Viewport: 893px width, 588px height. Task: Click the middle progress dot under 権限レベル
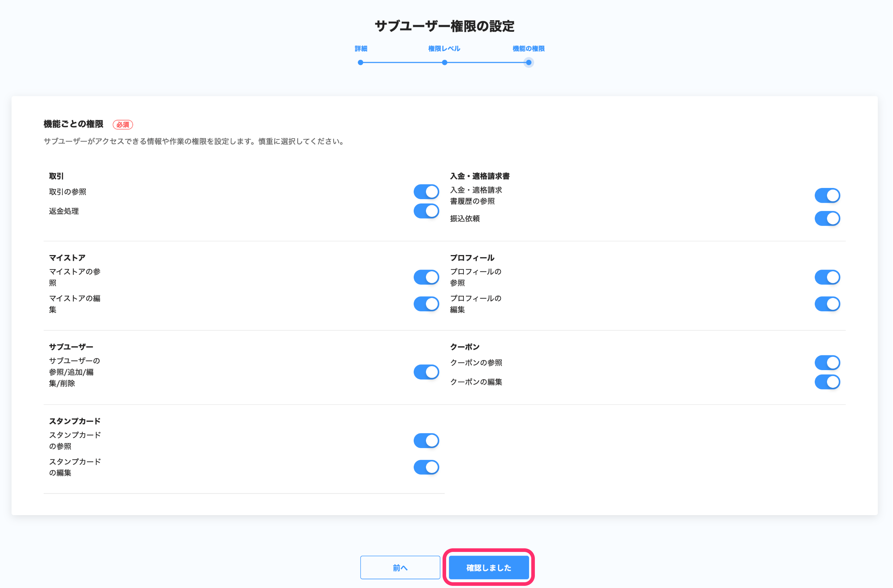coord(444,63)
